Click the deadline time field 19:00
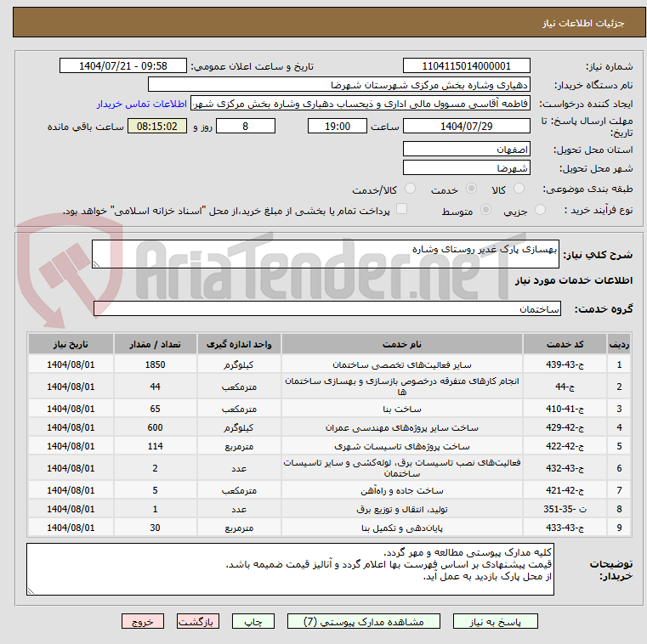This screenshot has height=644, width=647. coord(338,126)
